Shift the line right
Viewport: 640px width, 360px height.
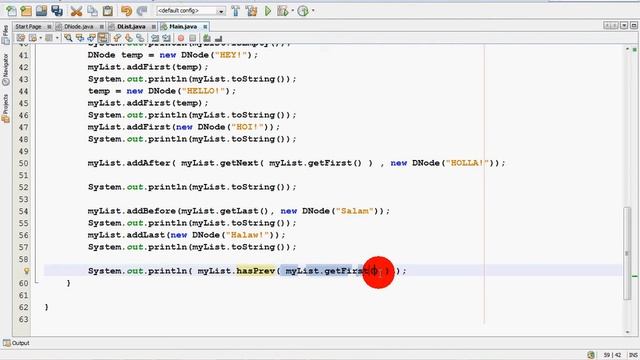click(166, 38)
